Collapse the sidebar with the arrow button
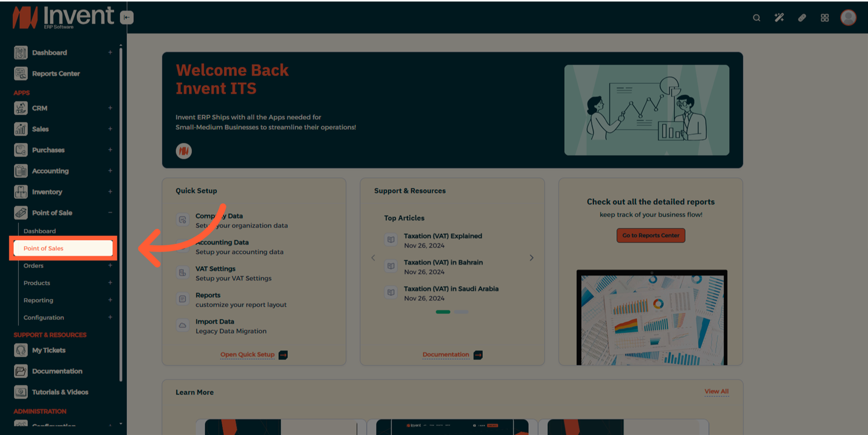 click(x=127, y=17)
